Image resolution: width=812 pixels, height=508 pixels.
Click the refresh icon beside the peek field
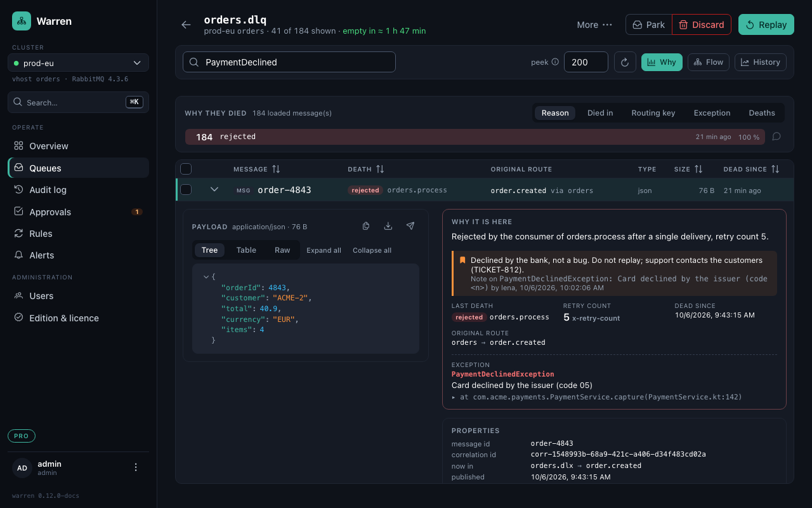tap(625, 62)
